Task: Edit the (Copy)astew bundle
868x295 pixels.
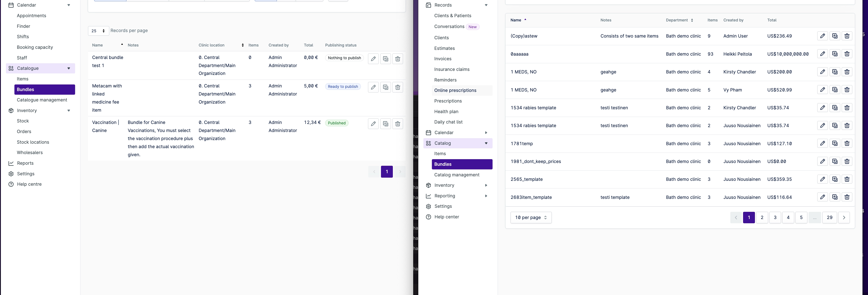Action: [823, 36]
